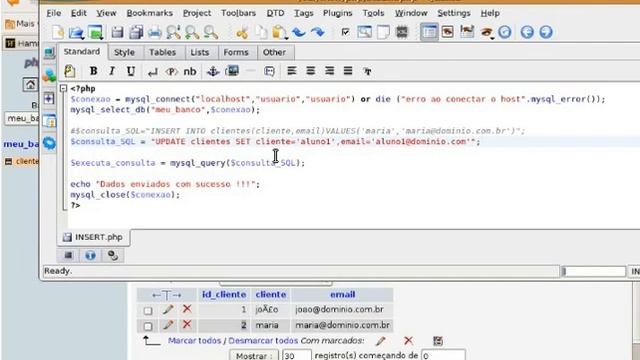Screen dimensions: 640x360
Task: Tick checkbox for joão row
Action: [148, 311]
